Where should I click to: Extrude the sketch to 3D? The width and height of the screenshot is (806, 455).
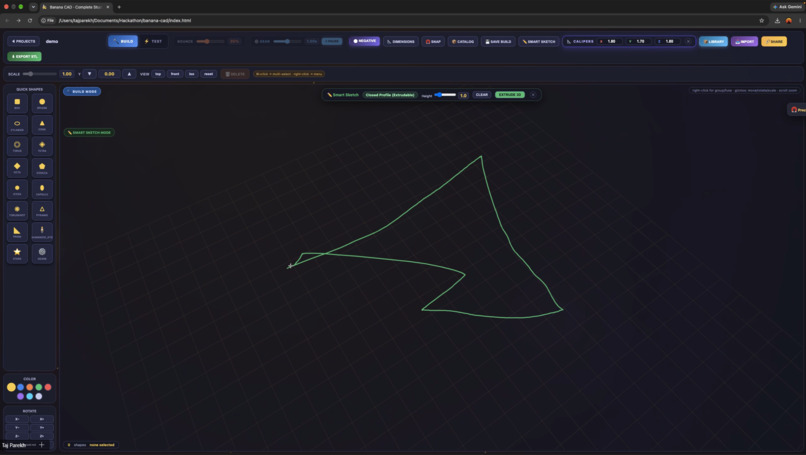pyautogui.click(x=510, y=95)
